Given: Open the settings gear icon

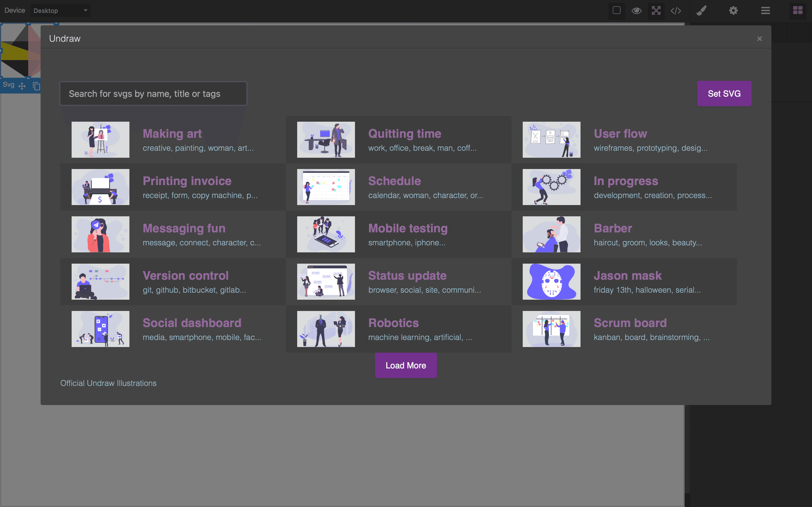Looking at the screenshot, I should pyautogui.click(x=732, y=10).
